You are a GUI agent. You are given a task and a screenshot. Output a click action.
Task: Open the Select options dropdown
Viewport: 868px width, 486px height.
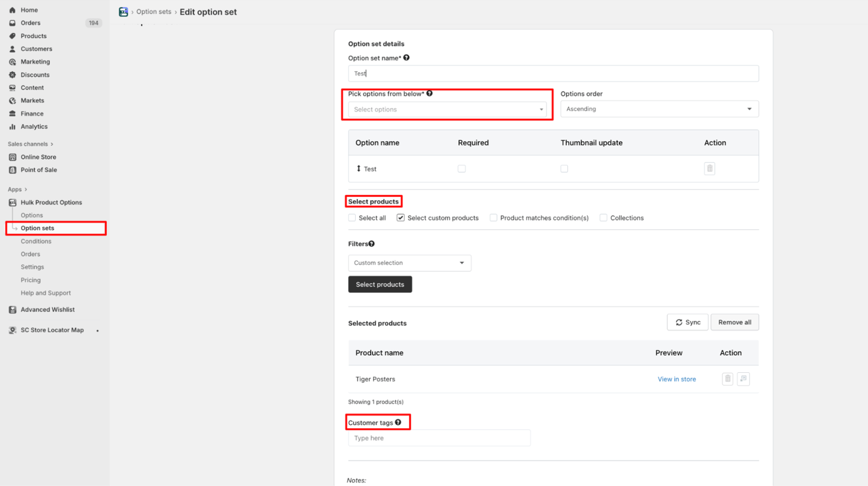pos(447,109)
